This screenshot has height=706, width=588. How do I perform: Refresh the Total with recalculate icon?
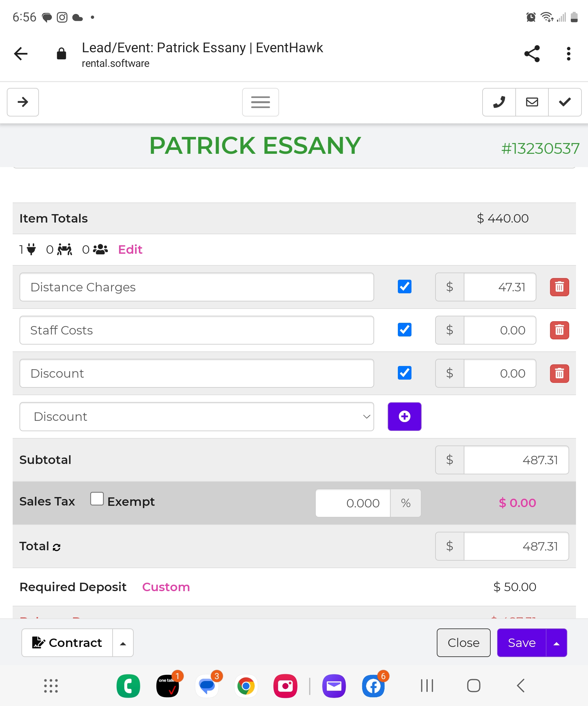(x=56, y=547)
